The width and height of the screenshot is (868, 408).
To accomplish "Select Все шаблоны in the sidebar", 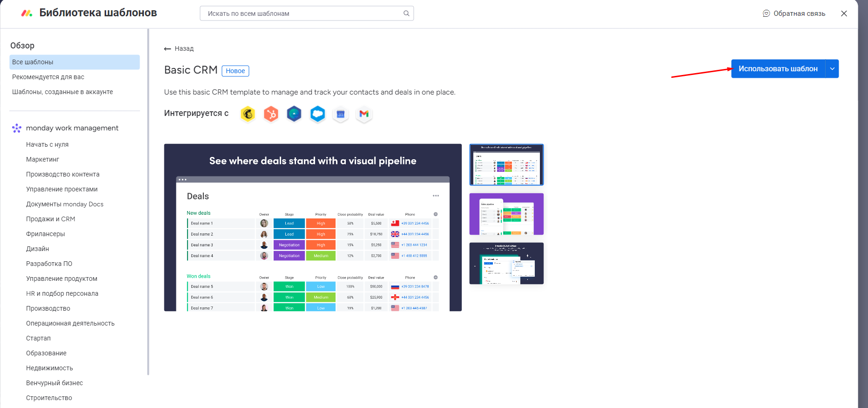I will click(74, 62).
